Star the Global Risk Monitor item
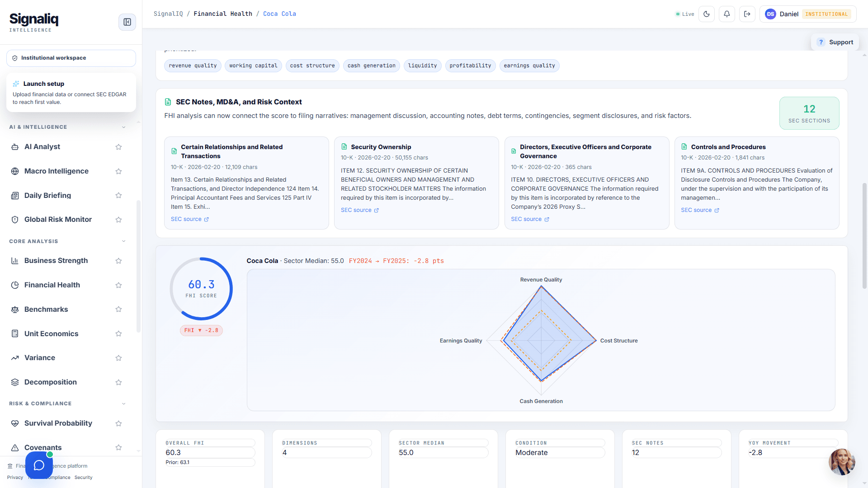This screenshot has height=488, width=868. click(x=118, y=220)
